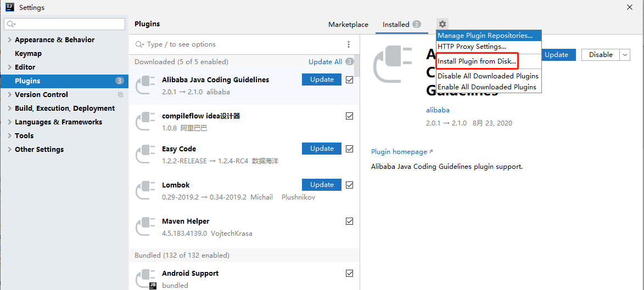
Task: Select Enable All Downloaded Plugins
Action: 489,87
